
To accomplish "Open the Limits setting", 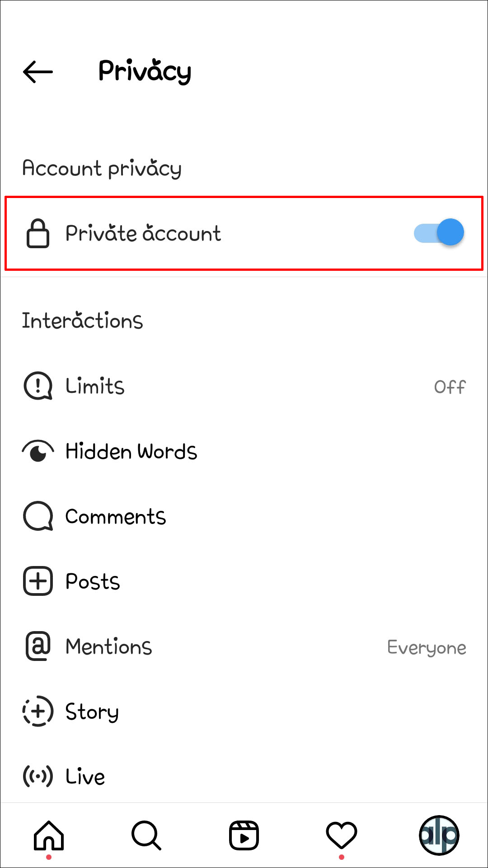I will tap(95, 387).
